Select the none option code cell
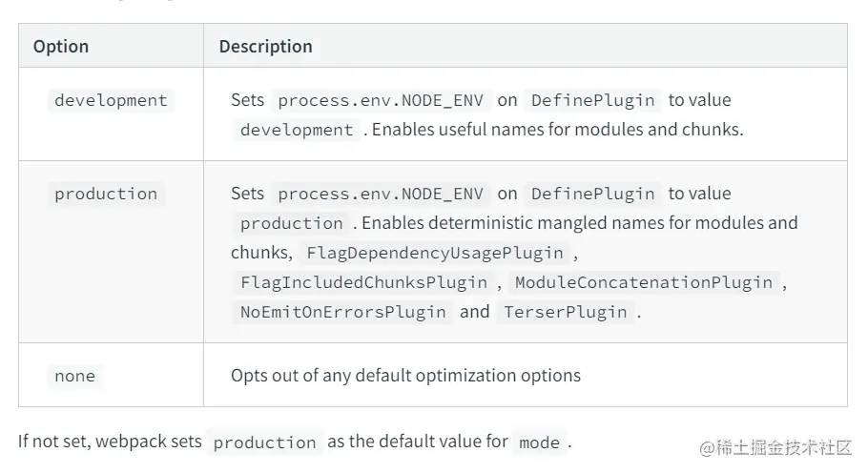 (x=74, y=376)
